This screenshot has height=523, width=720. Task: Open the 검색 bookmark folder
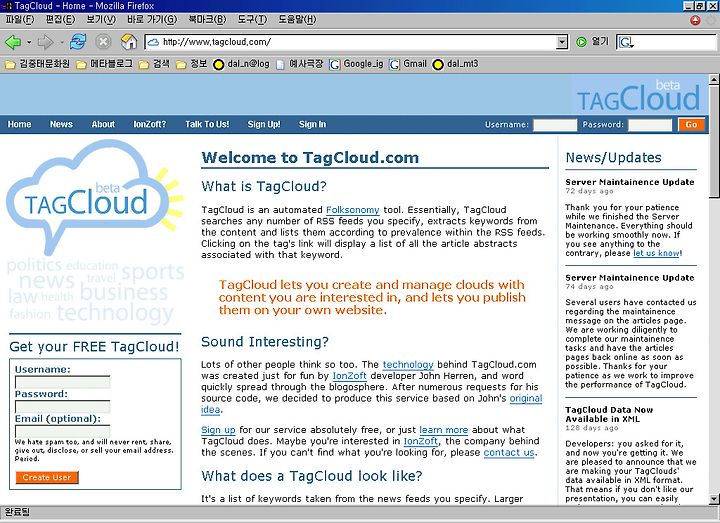tap(154, 64)
